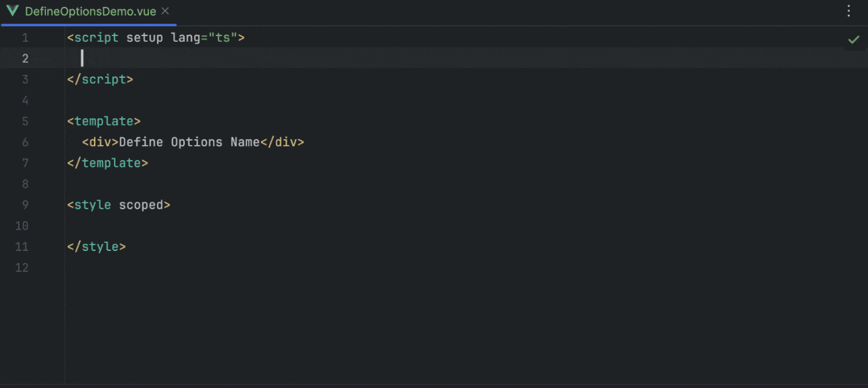This screenshot has height=388, width=868.
Task: Click the opening <template> tag
Action: click(104, 121)
